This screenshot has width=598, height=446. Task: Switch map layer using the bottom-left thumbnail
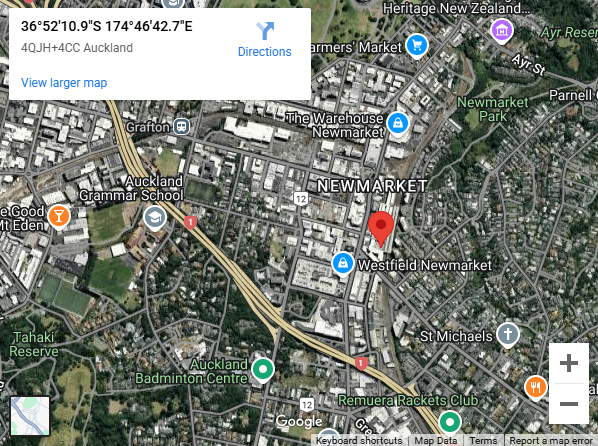(x=30, y=415)
